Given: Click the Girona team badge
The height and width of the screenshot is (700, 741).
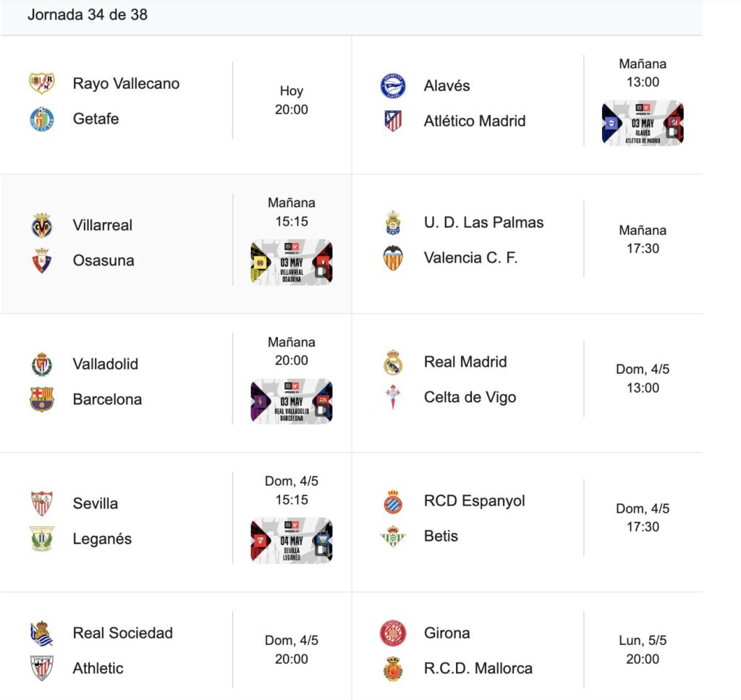Looking at the screenshot, I should pyautogui.click(x=393, y=633).
